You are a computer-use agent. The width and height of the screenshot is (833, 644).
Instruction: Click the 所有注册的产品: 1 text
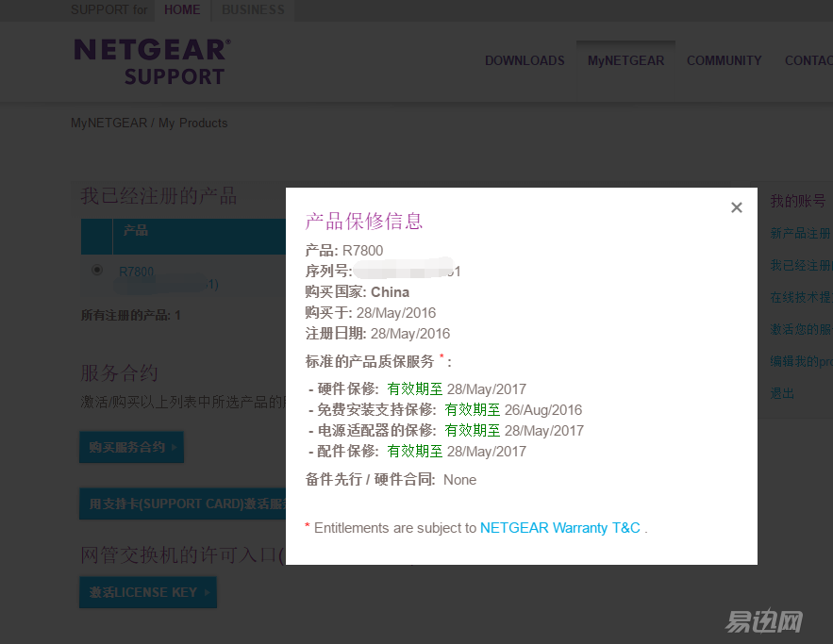tap(131, 315)
